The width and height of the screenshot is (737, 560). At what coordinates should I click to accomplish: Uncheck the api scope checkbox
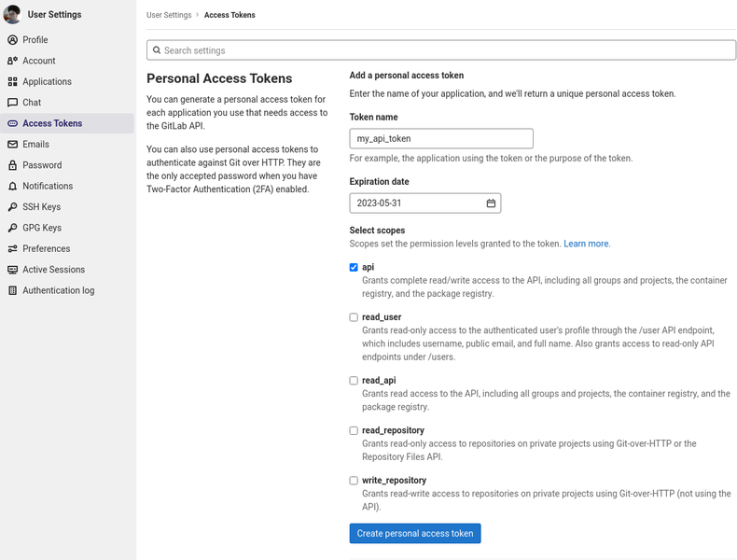coord(354,267)
